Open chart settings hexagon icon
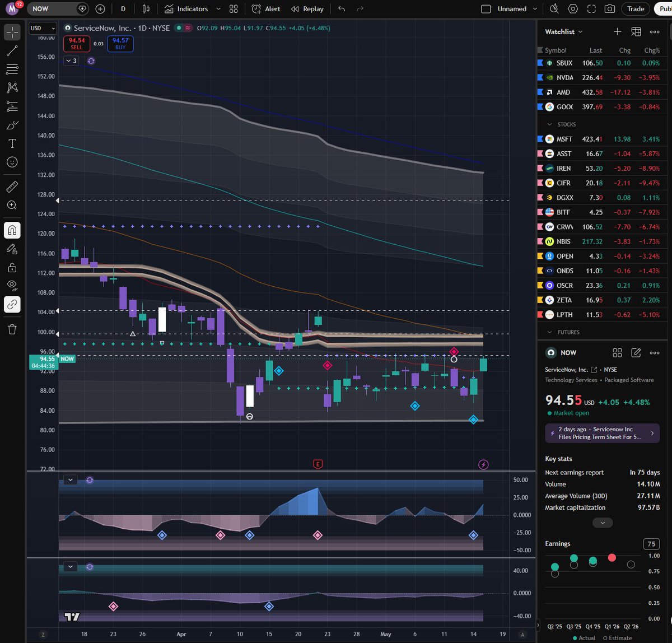672x643 pixels. [x=573, y=9]
